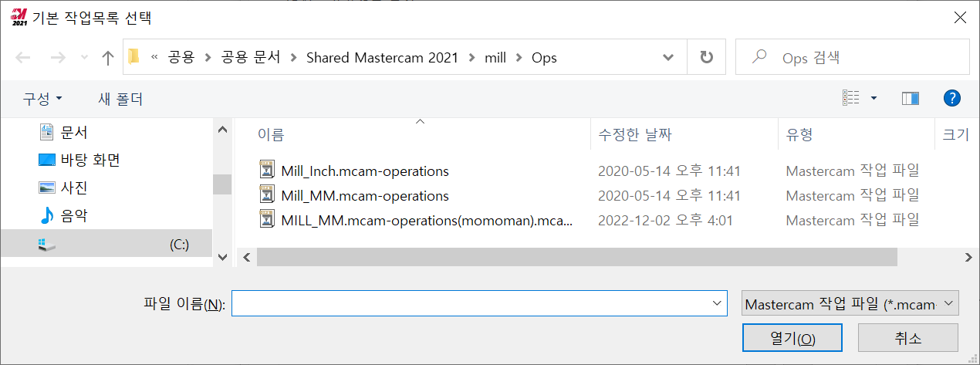
Task: Select the (C:) drive
Action: coord(106,244)
